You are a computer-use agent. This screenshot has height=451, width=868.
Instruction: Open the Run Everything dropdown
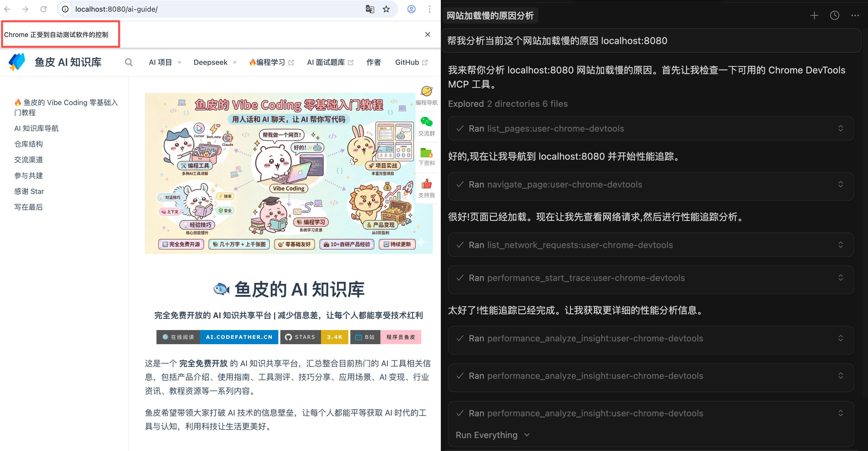click(x=492, y=435)
